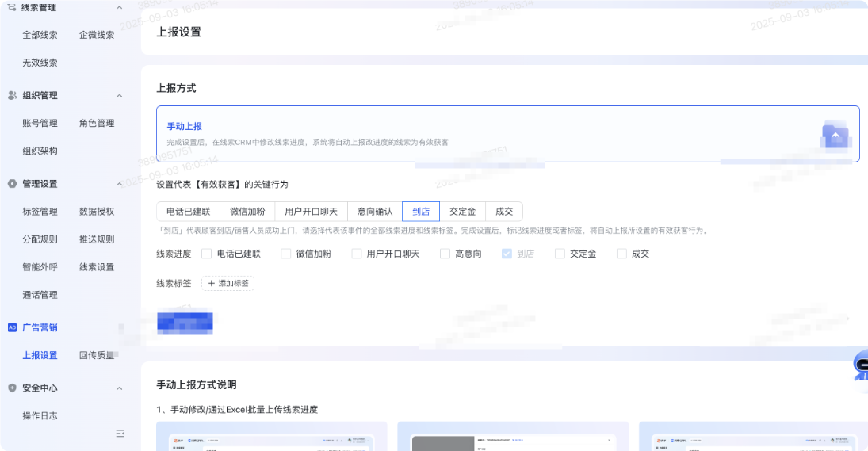Viewport: 868px width, 451px height.
Task: Collapse the 组织管理 section chevron
Action: click(x=119, y=96)
